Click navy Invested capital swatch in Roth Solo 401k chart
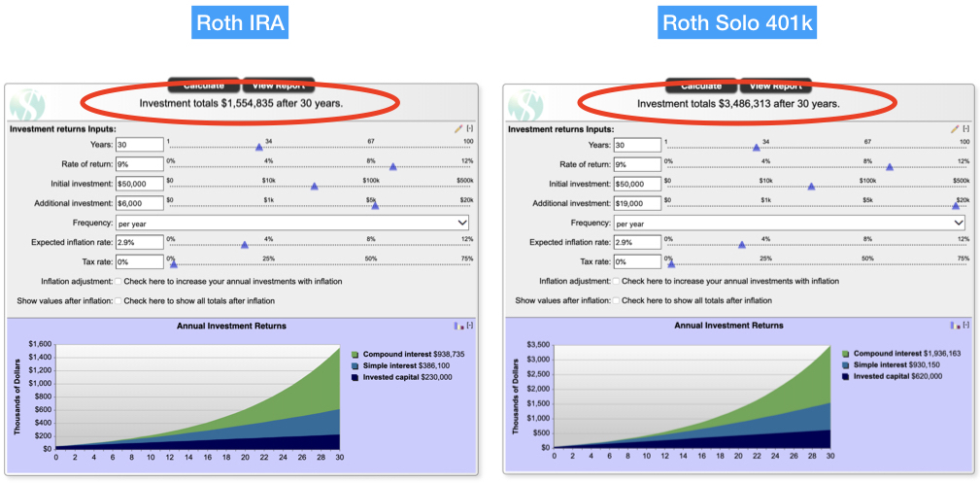 [846, 376]
